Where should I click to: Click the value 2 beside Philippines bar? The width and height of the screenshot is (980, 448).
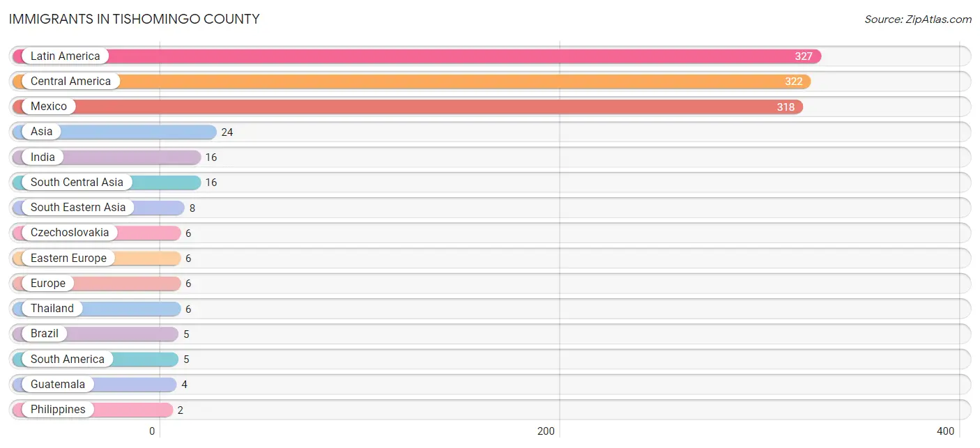point(180,410)
